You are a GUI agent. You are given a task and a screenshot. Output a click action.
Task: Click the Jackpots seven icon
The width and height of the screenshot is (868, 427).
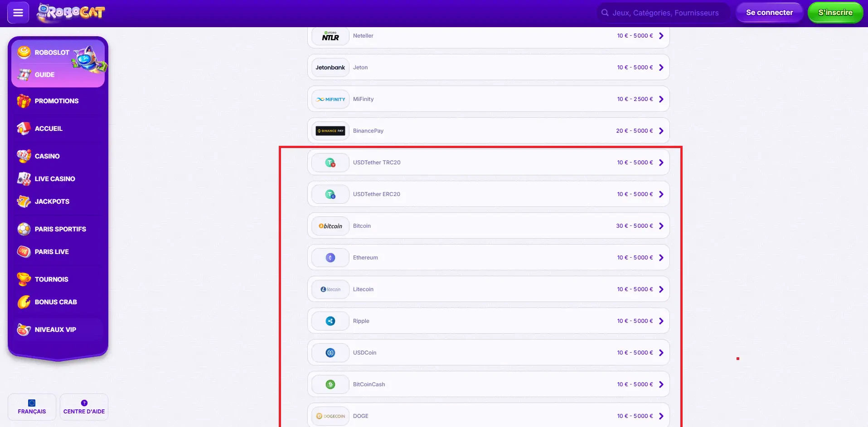(x=24, y=202)
